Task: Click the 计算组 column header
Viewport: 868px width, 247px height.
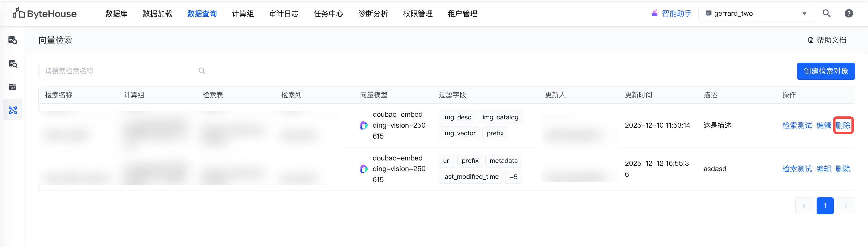Action: point(134,95)
